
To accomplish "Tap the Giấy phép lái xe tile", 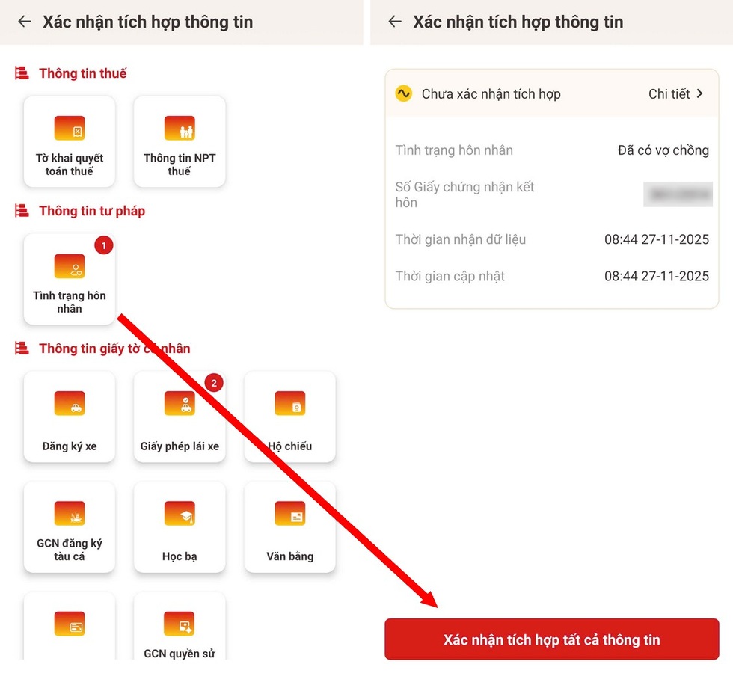I will point(180,417).
